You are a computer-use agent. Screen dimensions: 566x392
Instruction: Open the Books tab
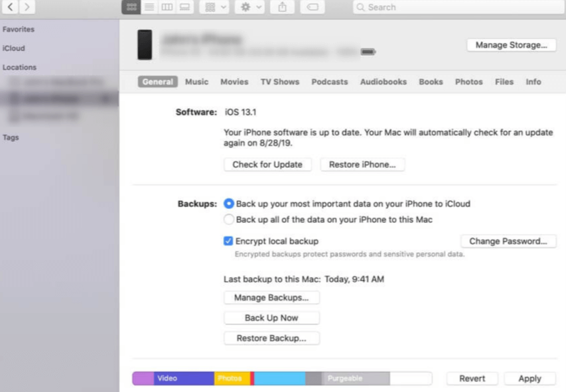tap(431, 82)
